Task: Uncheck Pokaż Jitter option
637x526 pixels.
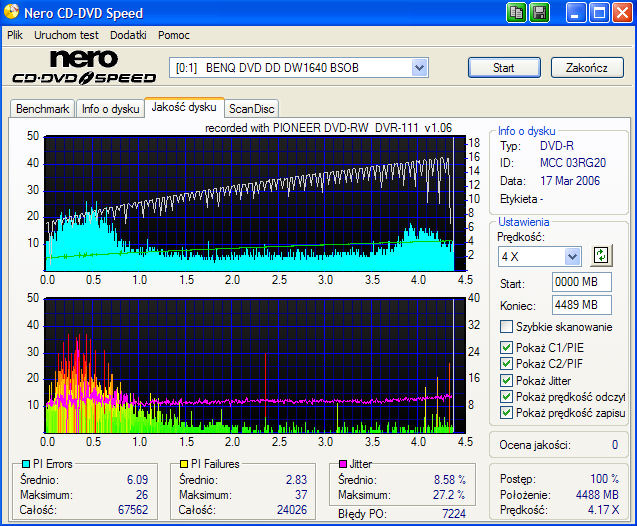Action: (x=506, y=381)
